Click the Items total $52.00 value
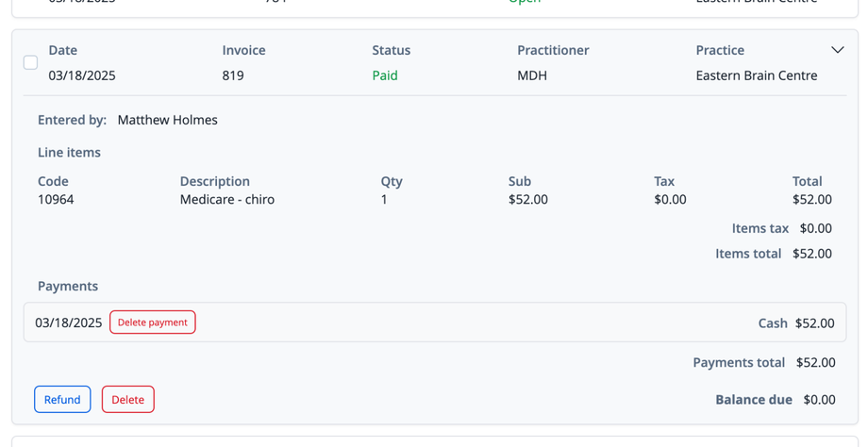This screenshot has height=447, width=868. pos(812,254)
